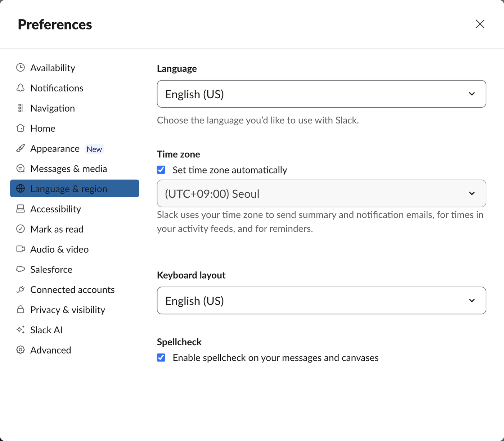Open the Keyboard layout dropdown
504x441 pixels.
(321, 301)
